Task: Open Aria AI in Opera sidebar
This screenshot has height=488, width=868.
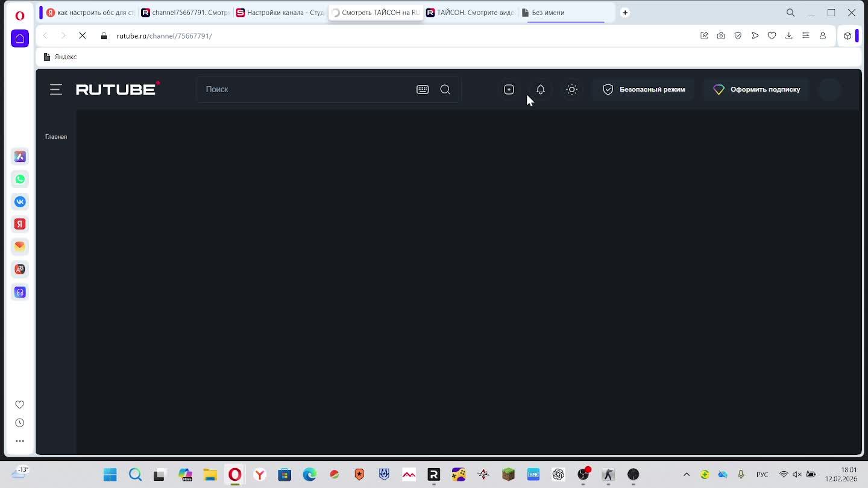Action: pyautogui.click(x=20, y=157)
